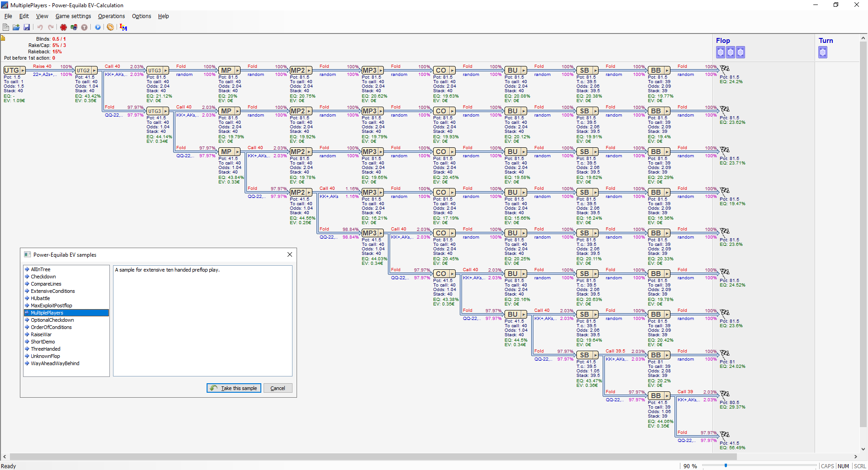Open the UTG2 node arrow
The image size is (868, 470).
point(94,70)
